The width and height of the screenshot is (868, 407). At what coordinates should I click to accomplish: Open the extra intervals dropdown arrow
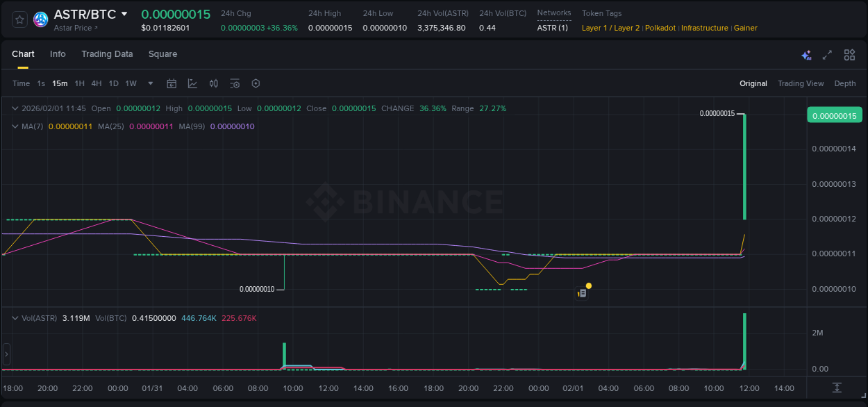(x=150, y=83)
